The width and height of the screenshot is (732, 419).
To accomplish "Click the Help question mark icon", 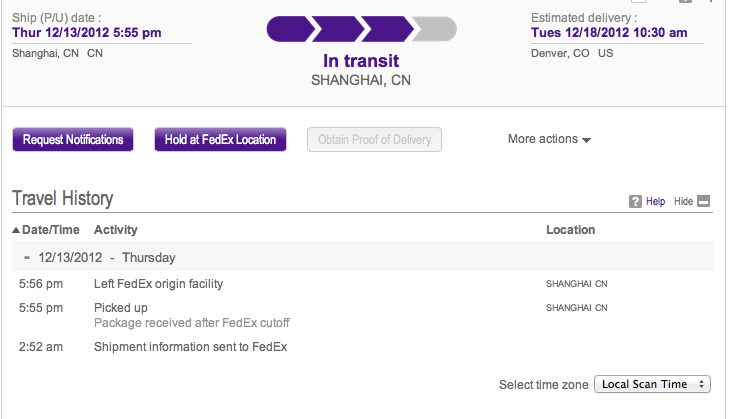I will (x=635, y=201).
